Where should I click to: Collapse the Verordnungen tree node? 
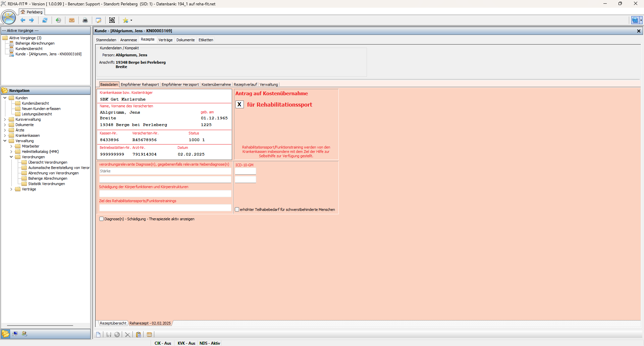click(x=11, y=157)
